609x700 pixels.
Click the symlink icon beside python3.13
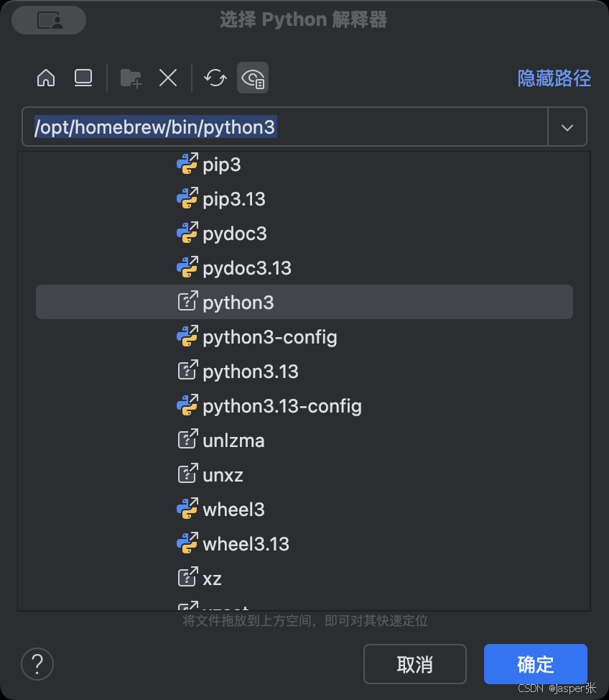tap(187, 370)
